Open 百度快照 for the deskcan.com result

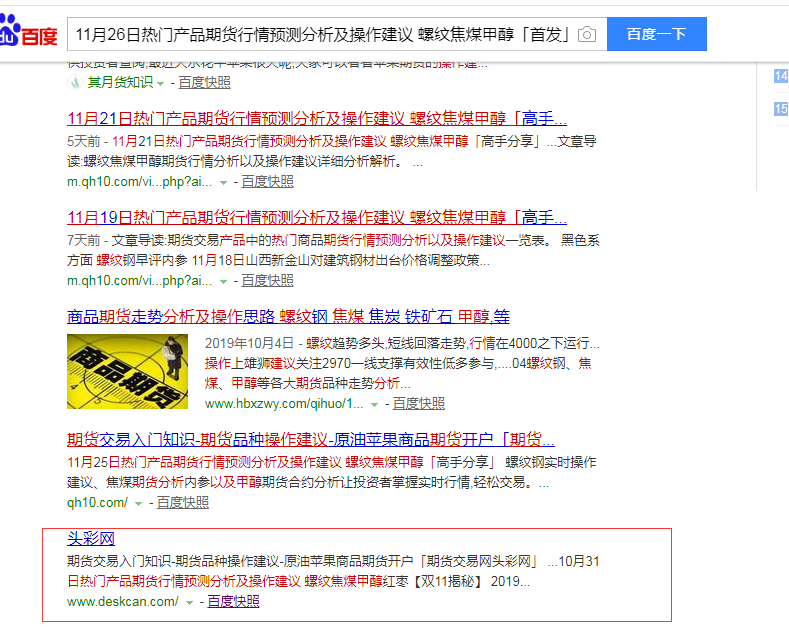[233, 601]
